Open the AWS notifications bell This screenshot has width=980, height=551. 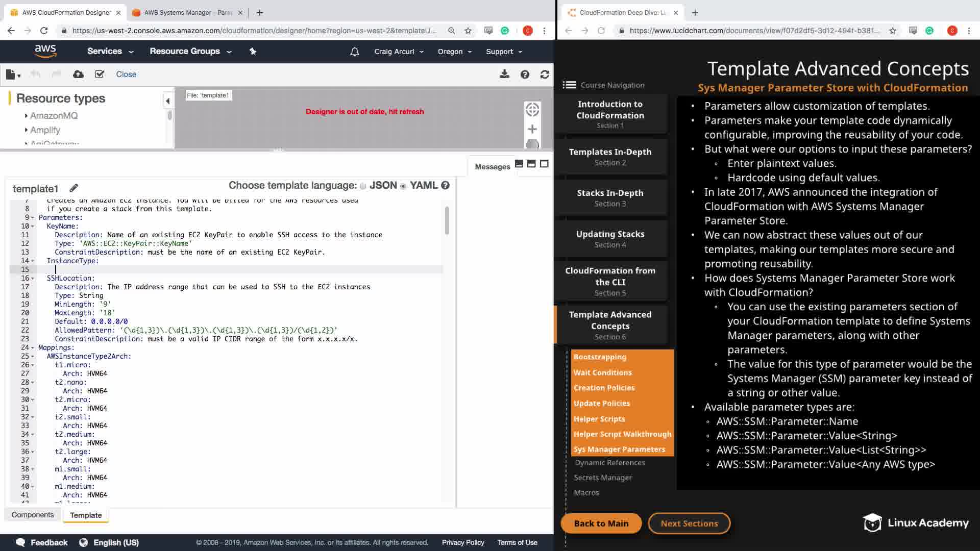pos(355,52)
